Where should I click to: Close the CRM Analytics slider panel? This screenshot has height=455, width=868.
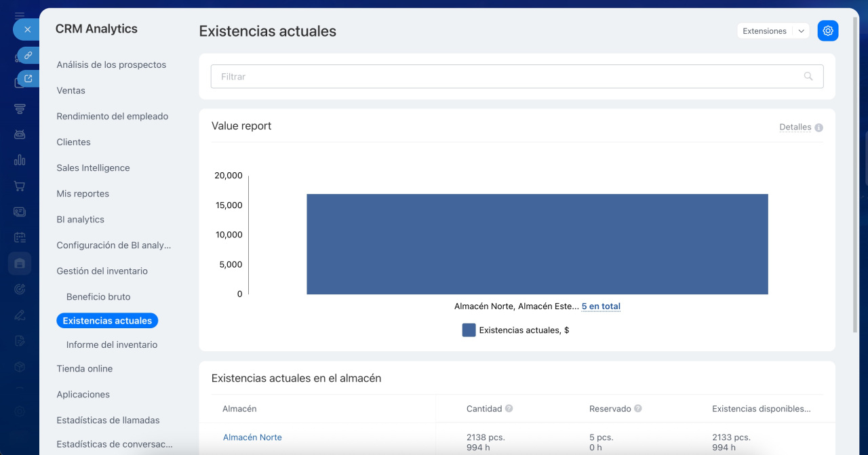coord(27,30)
